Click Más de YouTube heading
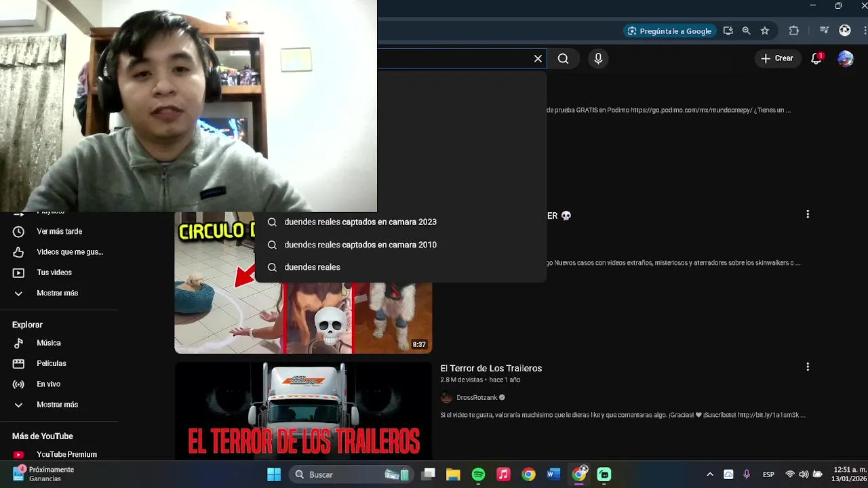 [43, 436]
